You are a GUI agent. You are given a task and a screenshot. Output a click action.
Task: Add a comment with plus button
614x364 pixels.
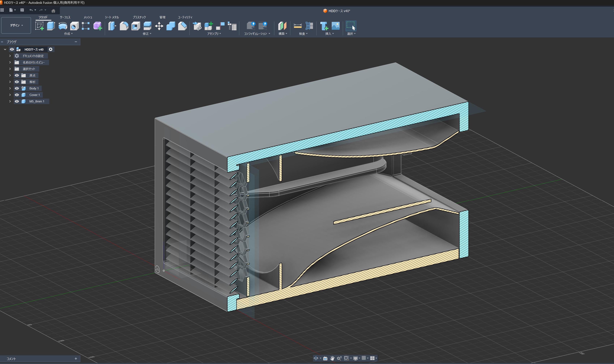tap(76, 359)
